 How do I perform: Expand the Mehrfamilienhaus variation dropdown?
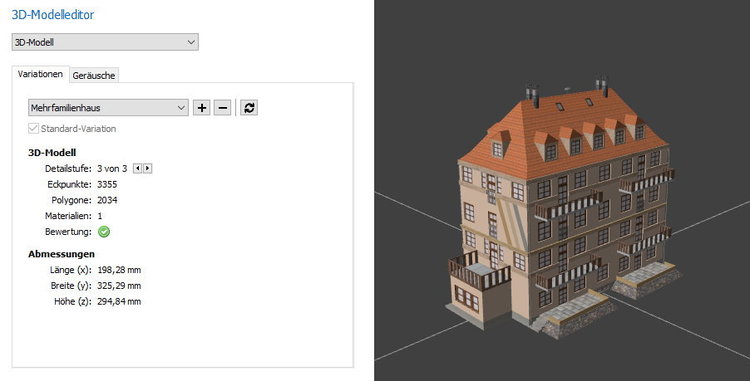click(x=108, y=108)
